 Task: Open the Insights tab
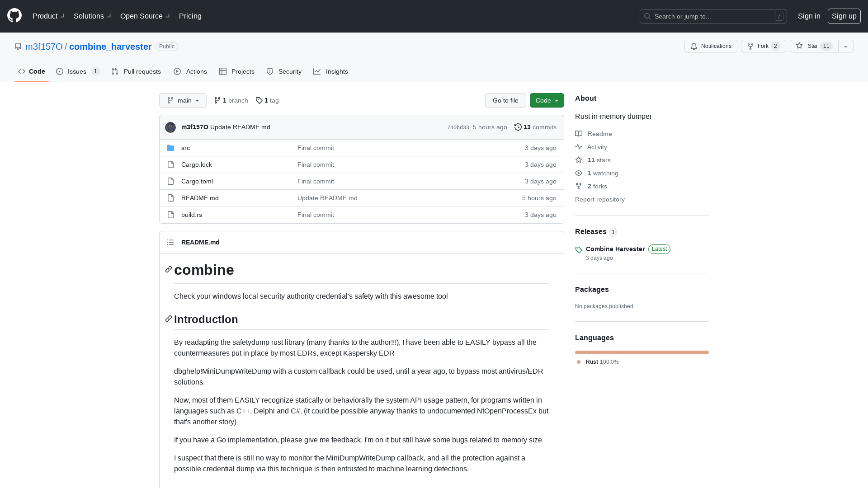(x=330, y=71)
